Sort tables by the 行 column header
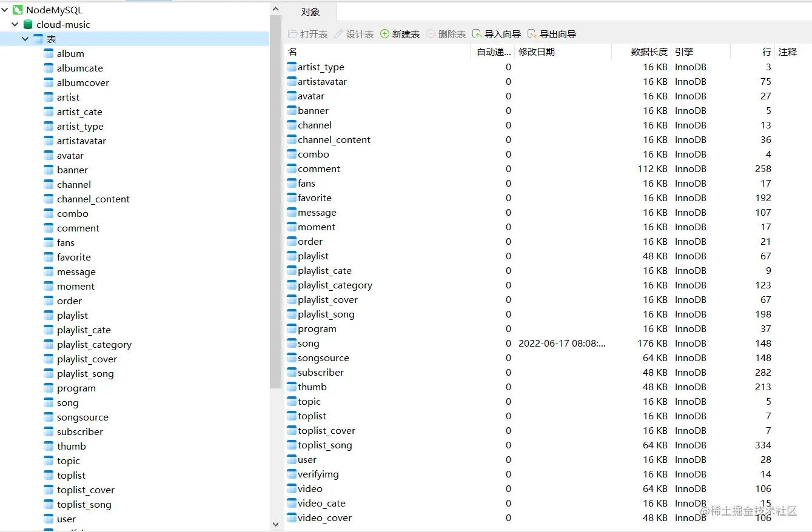The height and width of the screenshot is (532, 812). click(768, 52)
